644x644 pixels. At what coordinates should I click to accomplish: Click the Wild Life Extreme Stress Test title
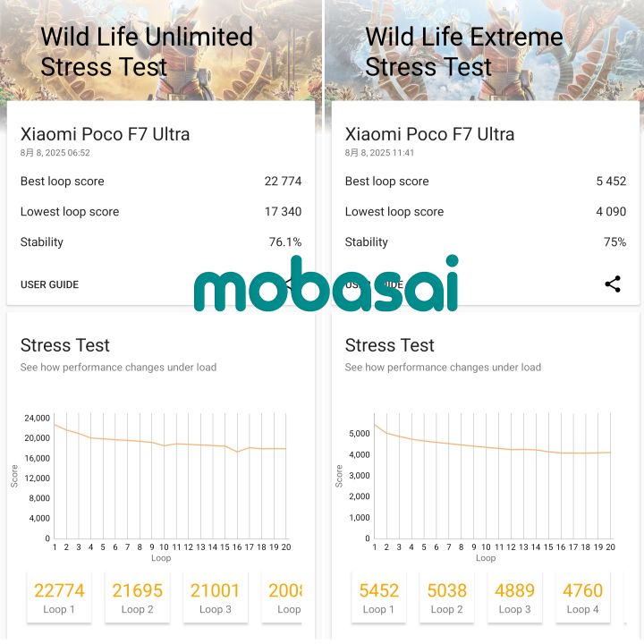[464, 52]
